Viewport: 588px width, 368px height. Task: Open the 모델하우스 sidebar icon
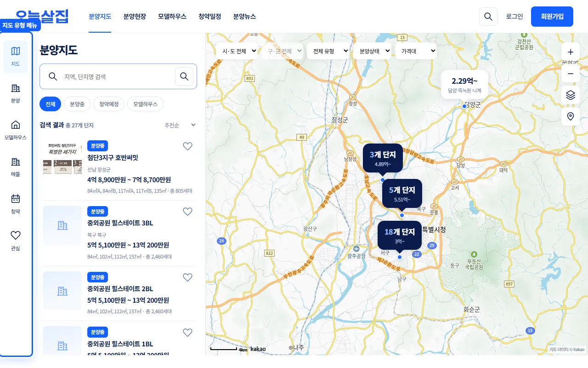coord(16,130)
